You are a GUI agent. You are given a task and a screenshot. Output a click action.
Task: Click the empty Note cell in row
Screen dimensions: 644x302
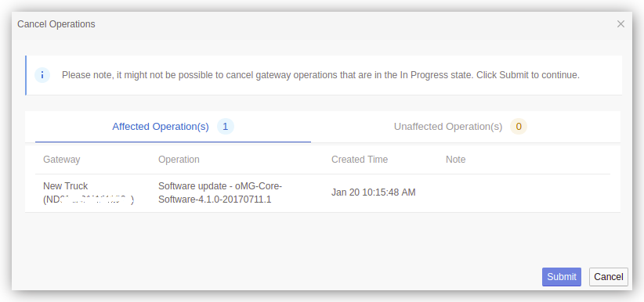click(528, 192)
